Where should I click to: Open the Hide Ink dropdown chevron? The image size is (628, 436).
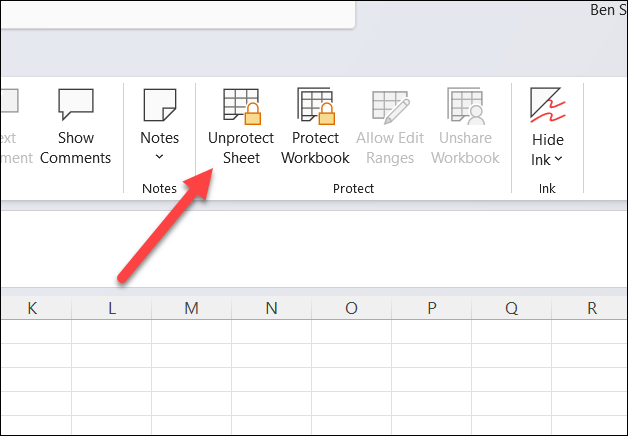[x=559, y=160]
